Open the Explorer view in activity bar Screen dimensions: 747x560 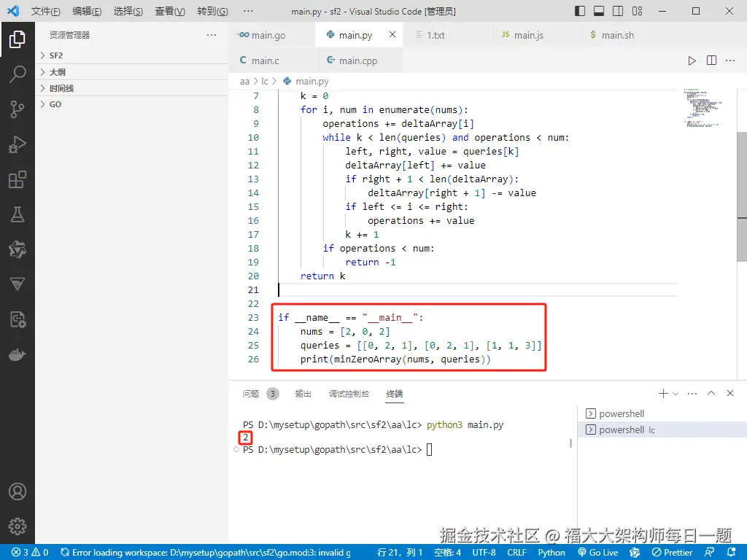18,39
